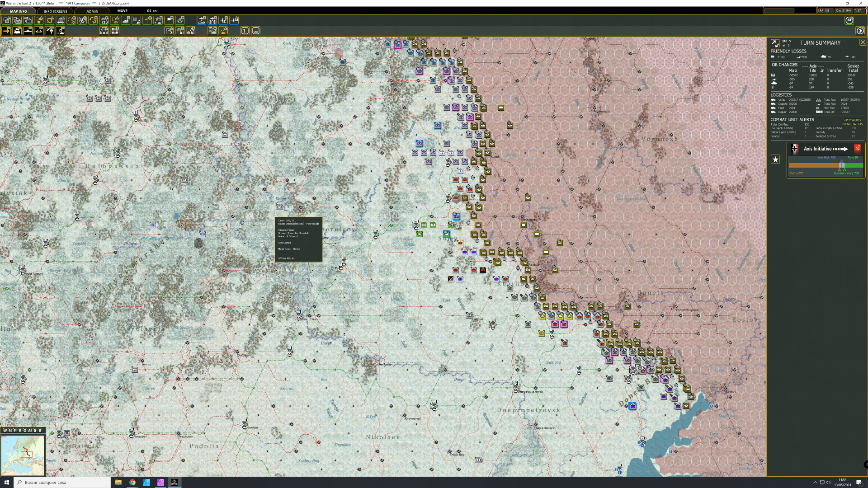The image size is (868, 488).
Task: Open the SUPPLY ALERTS link
Action: [x=852, y=120]
